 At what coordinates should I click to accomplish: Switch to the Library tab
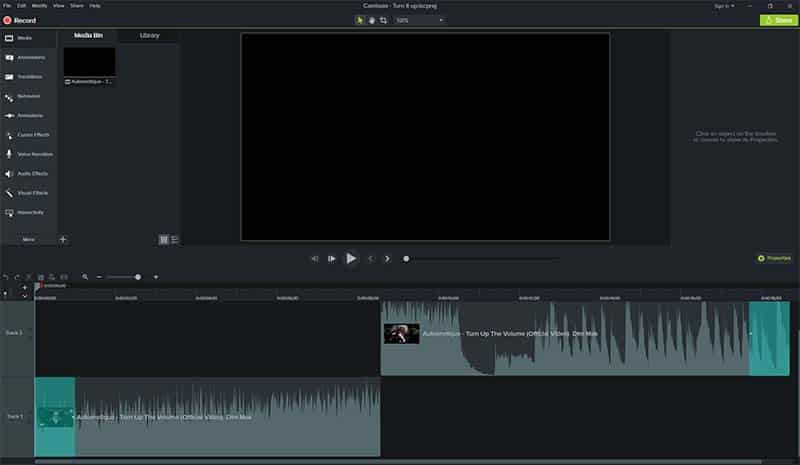(149, 35)
